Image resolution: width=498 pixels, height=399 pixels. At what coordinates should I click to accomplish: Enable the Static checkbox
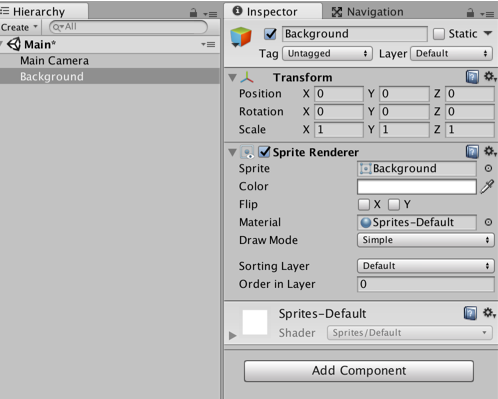coord(439,34)
